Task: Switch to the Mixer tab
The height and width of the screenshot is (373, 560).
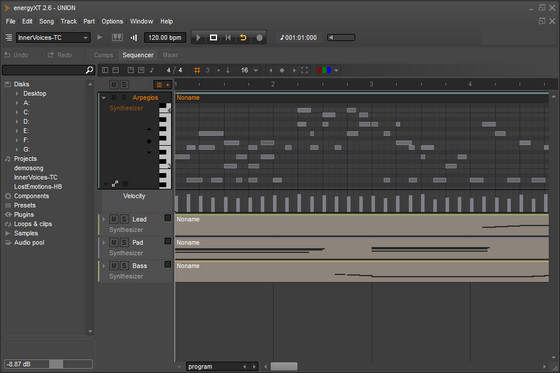Action: 170,55
